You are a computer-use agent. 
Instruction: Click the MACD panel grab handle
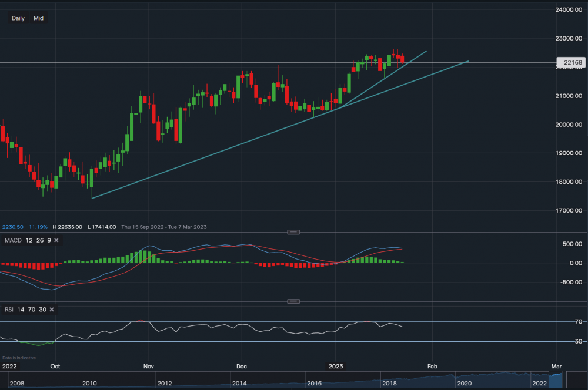point(292,232)
